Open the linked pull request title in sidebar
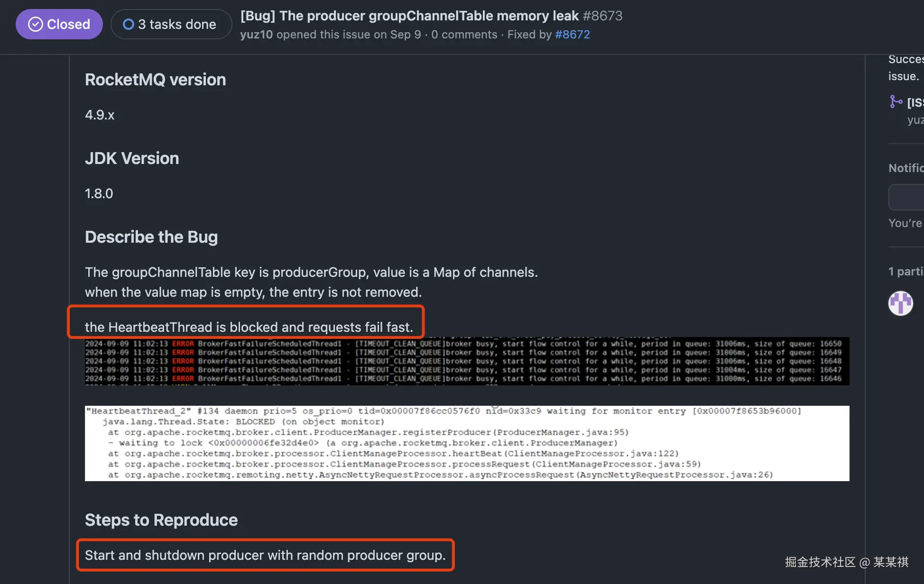The image size is (924, 584). pyautogui.click(x=915, y=102)
